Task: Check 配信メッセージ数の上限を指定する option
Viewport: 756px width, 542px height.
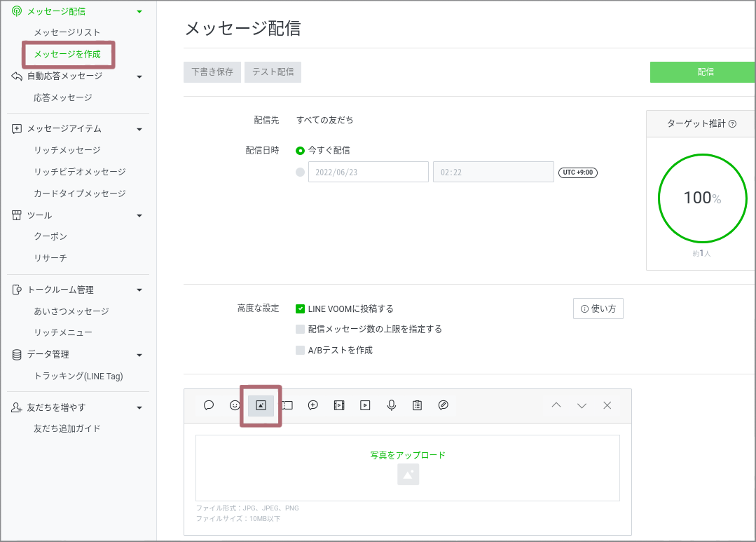Action: click(301, 329)
